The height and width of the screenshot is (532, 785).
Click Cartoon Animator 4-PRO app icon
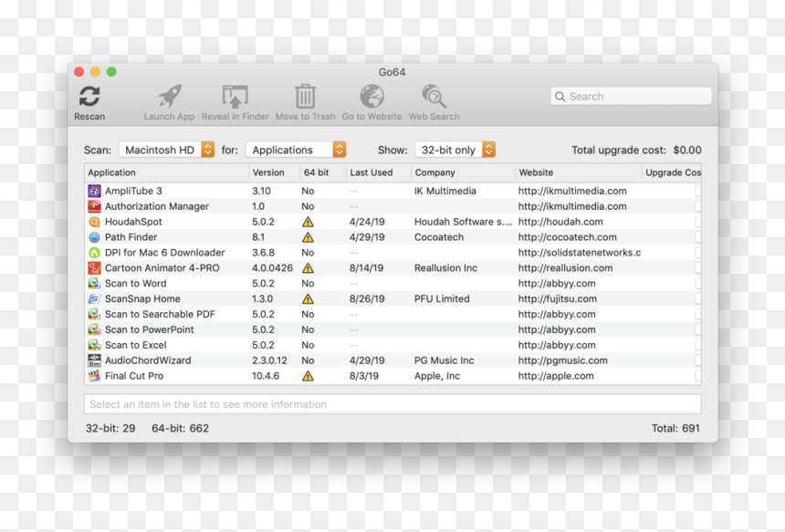pos(94,268)
